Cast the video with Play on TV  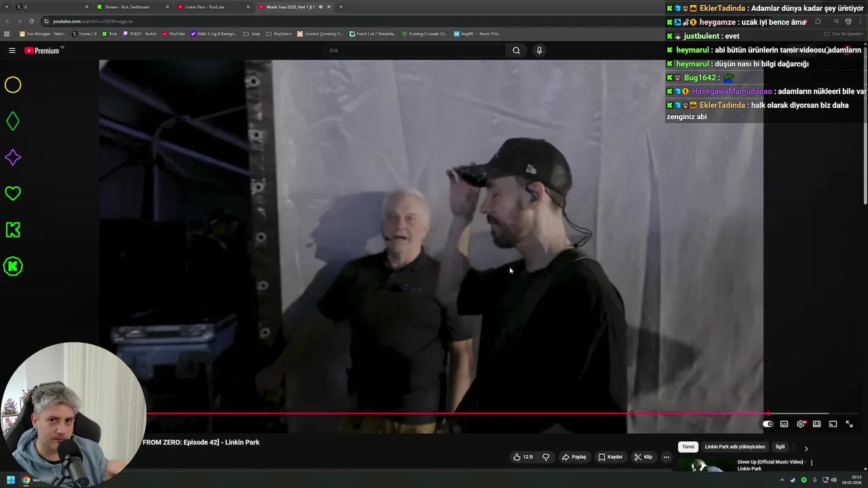click(x=833, y=424)
